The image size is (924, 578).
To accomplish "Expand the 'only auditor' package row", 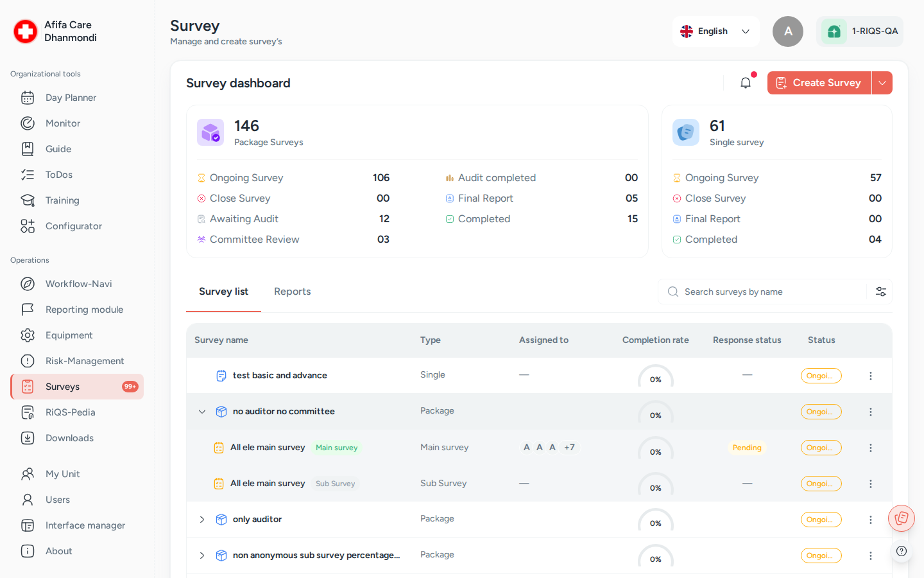I will [x=202, y=520].
